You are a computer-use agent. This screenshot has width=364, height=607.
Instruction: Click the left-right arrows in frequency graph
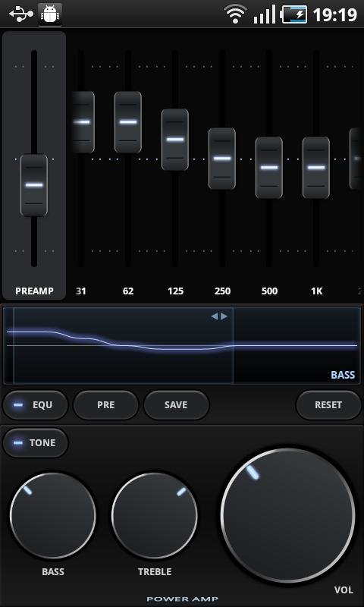tap(219, 316)
